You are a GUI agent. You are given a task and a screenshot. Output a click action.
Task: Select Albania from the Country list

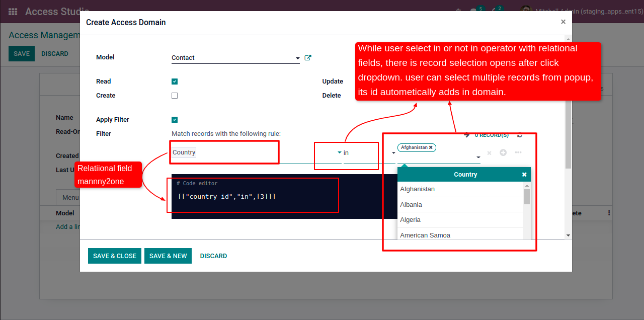point(411,205)
